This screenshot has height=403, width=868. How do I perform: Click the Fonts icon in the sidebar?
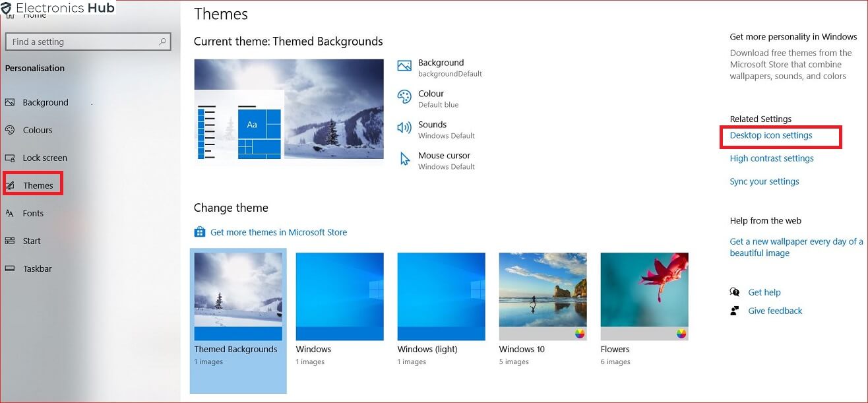(x=12, y=213)
